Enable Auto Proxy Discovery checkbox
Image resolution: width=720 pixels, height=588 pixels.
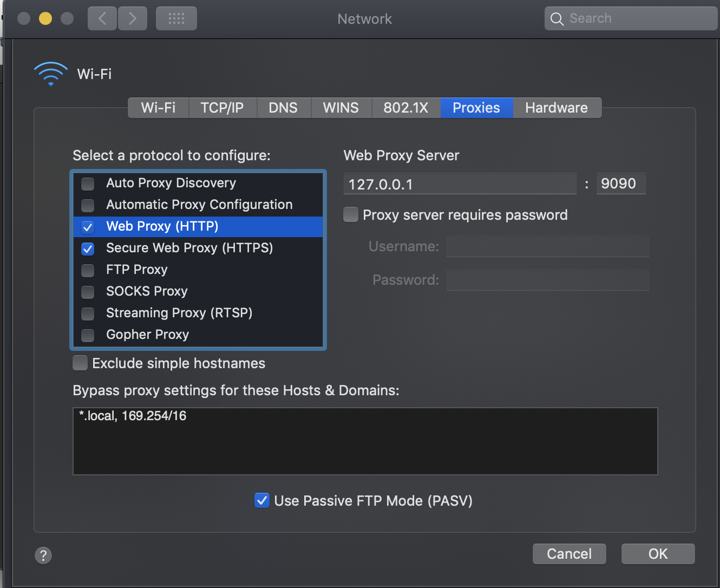point(88,184)
